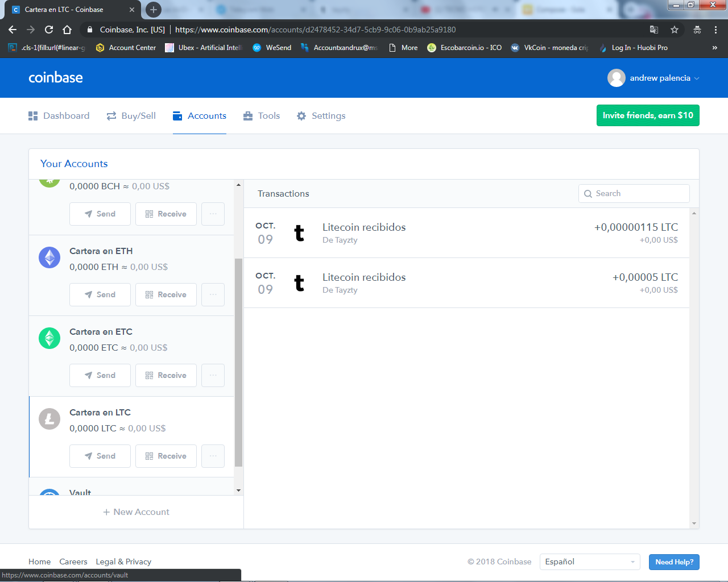Close the Cartera en LTC tab
Viewport: 728px width, 582px height.
tap(131, 10)
